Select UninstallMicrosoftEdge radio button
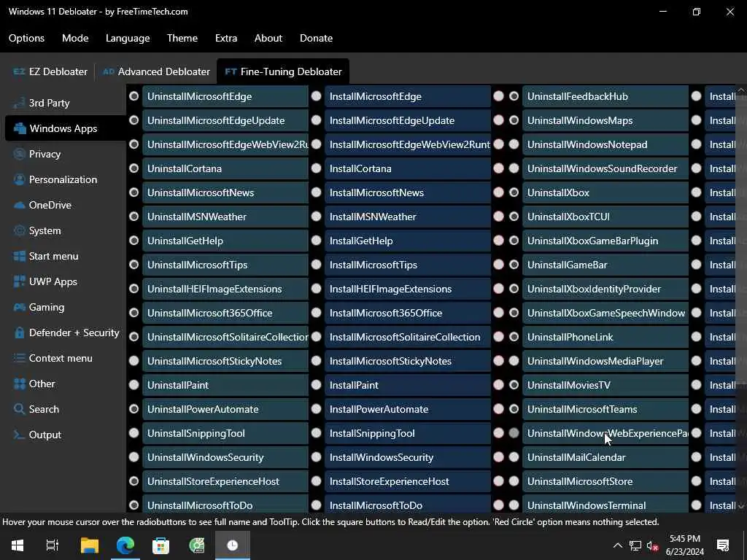This screenshot has width=747, height=560. pyautogui.click(x=134, y=96)
